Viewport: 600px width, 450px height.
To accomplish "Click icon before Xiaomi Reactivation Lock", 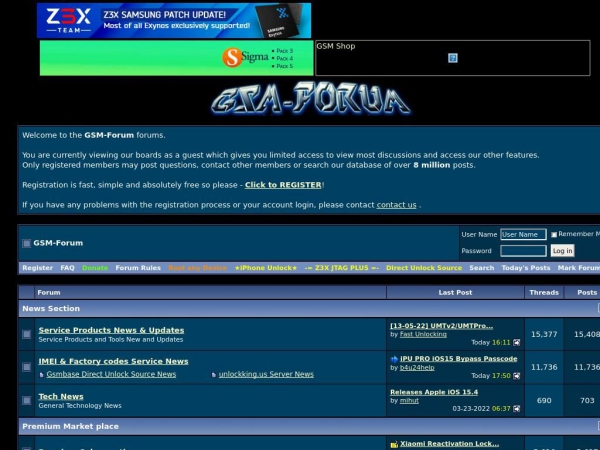I will tap(394, 444).
